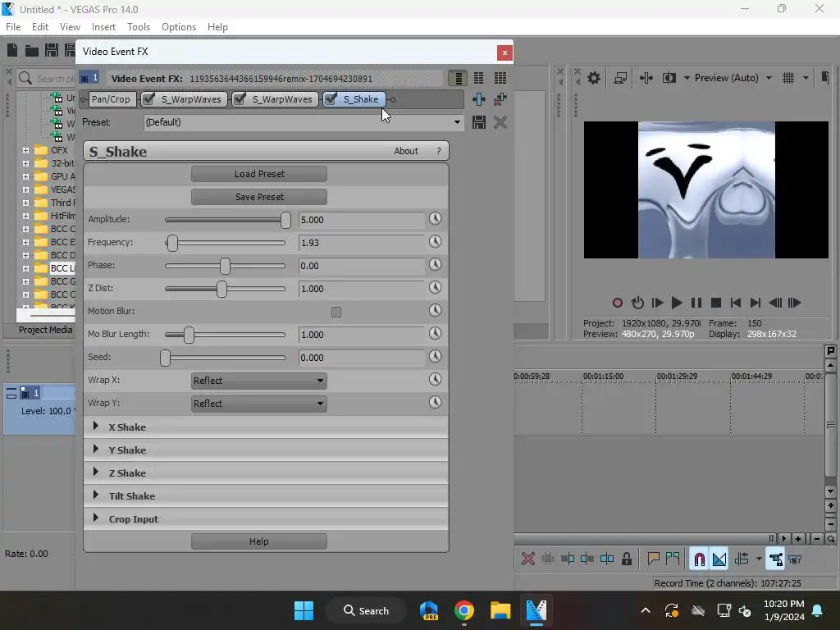This screenshot has height=630, width=840.
Task: Click the Amplitude animate clock icon
Action: tap(435, 218)
